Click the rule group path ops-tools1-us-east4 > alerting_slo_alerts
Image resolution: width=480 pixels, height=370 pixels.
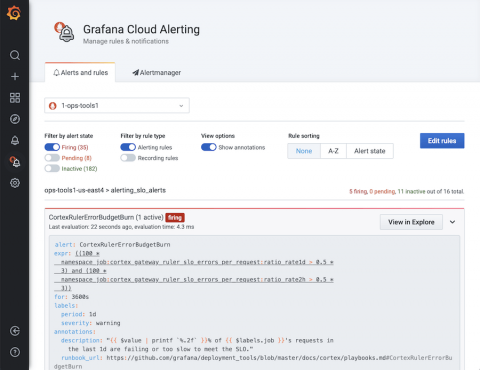(105, 190)
